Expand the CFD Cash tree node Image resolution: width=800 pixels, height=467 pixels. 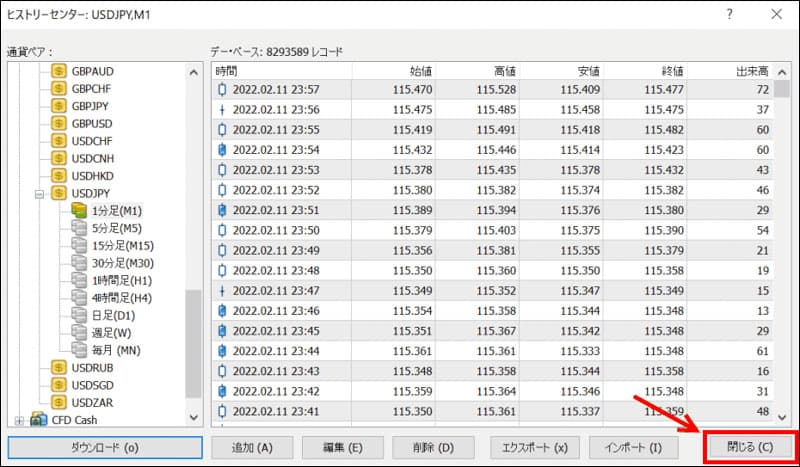[x=20, y=419]
